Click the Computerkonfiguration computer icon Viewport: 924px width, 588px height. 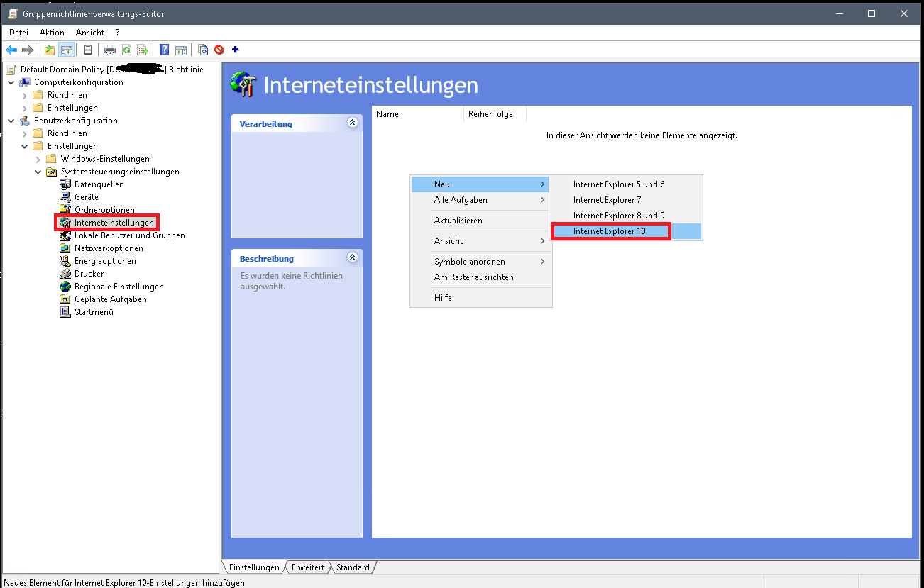(x=26, y=82)
